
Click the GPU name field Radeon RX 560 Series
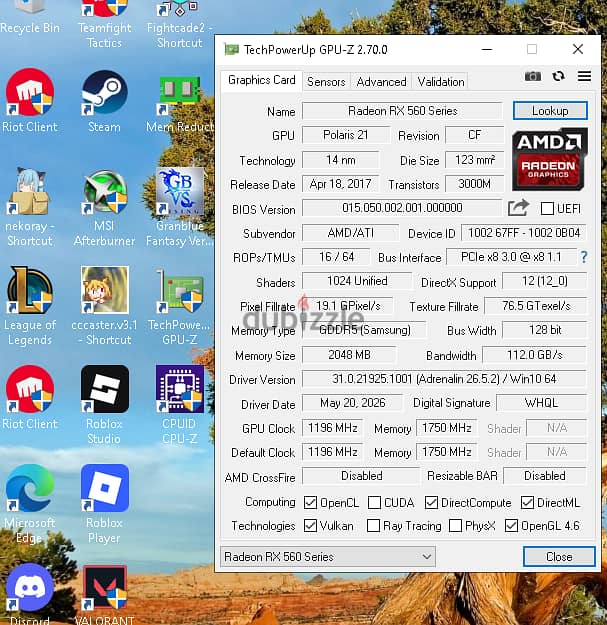tap(403, 111)
